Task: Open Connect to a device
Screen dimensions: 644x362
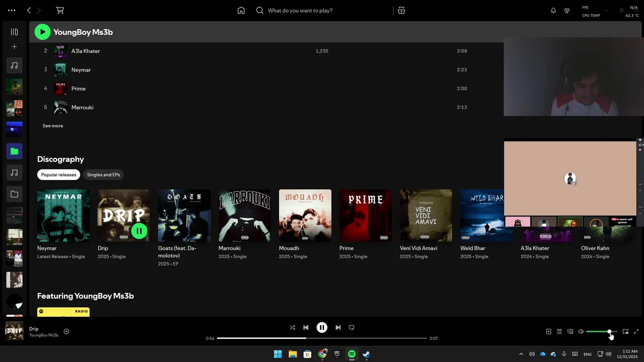Action: pos(570,331)
